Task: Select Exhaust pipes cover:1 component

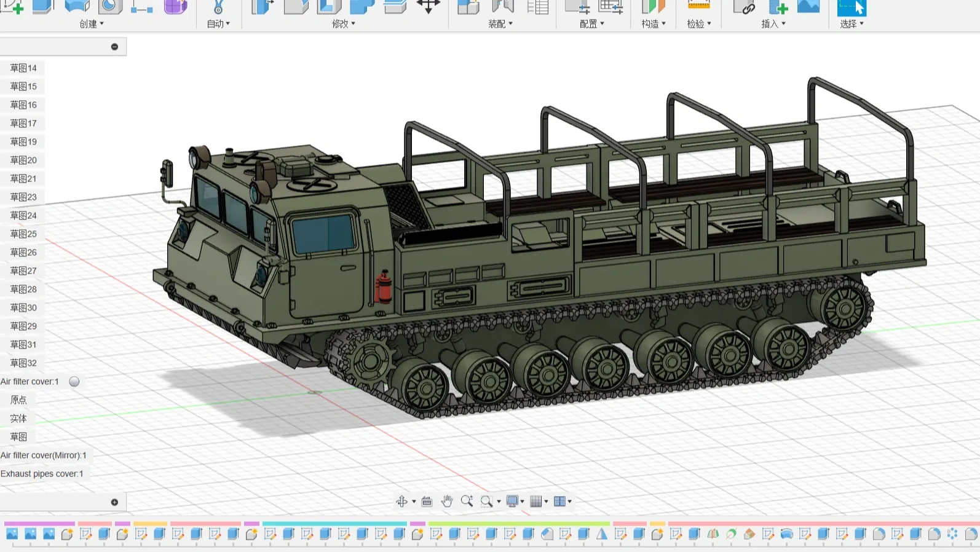Action: pos(42,474)
